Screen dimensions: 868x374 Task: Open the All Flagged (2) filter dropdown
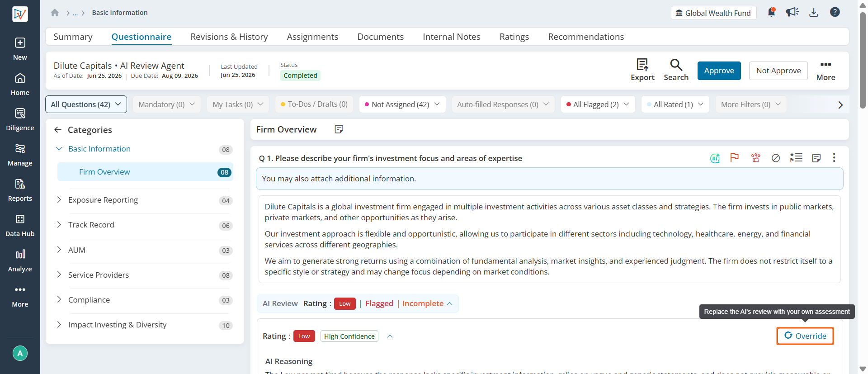pyautogui.click(x=598, y=104)
